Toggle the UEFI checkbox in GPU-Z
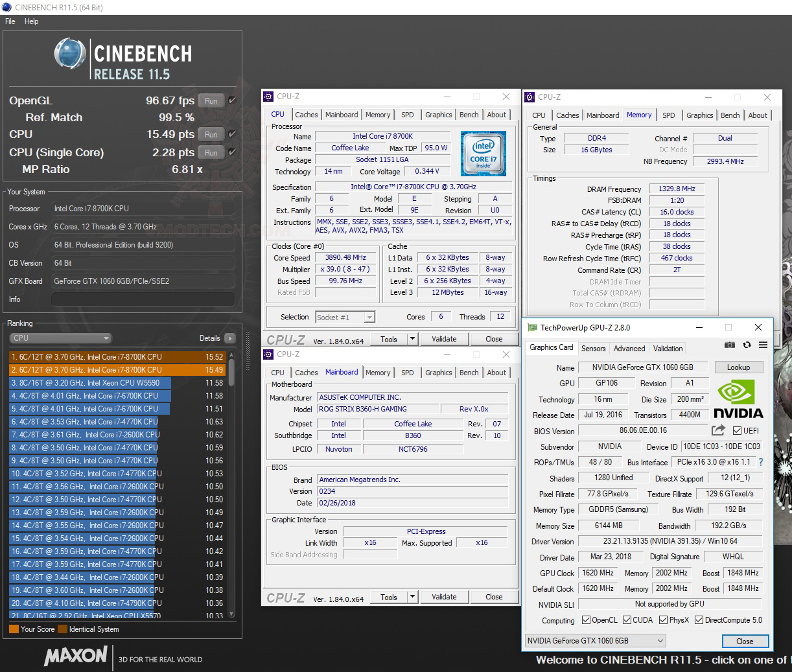The width and height of the screenshot is (792, 672). coord(737,431)
